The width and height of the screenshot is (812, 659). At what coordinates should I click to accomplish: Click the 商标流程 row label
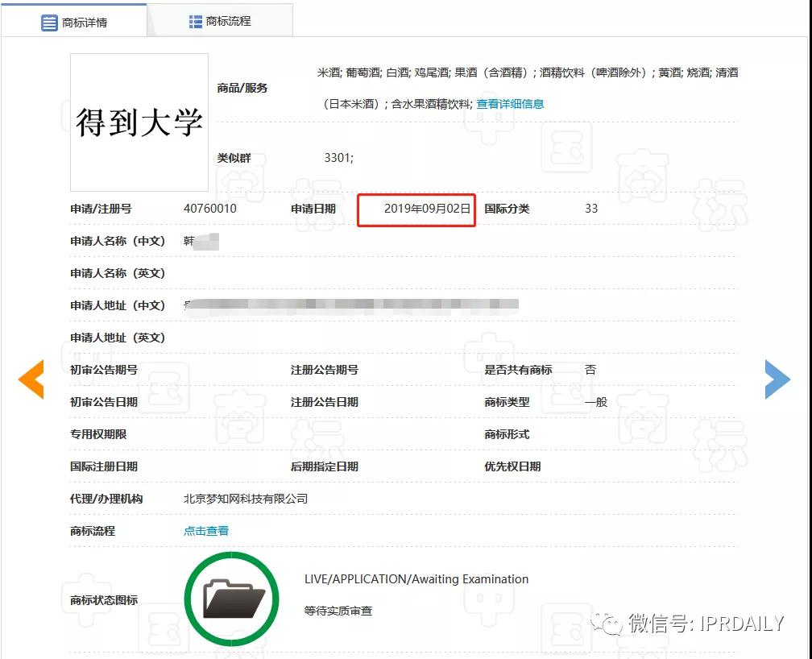[93, 531]
